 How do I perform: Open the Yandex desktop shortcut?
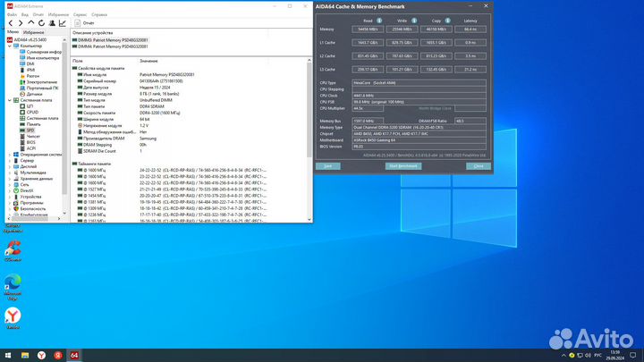click(13, 318)
